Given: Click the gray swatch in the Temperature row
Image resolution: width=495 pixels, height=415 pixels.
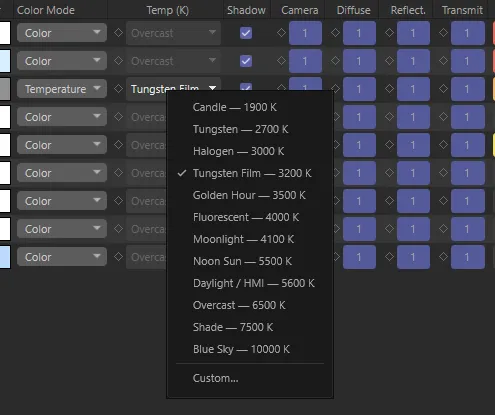Looking at the screenshot, I should point(5,89).
